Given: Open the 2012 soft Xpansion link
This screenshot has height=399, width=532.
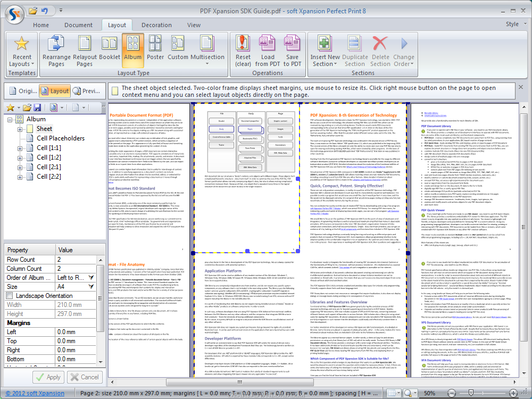Looking at the screenshot, I should click(35, 393).
